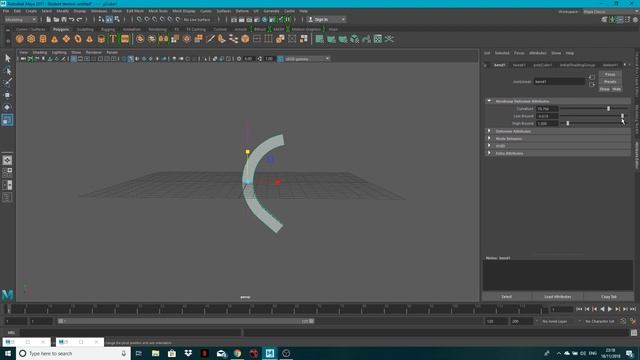This screenshot has height=360, width=640.
Task: Click the crossed-tools icon ending the shelf
Action: coord(389,39)
